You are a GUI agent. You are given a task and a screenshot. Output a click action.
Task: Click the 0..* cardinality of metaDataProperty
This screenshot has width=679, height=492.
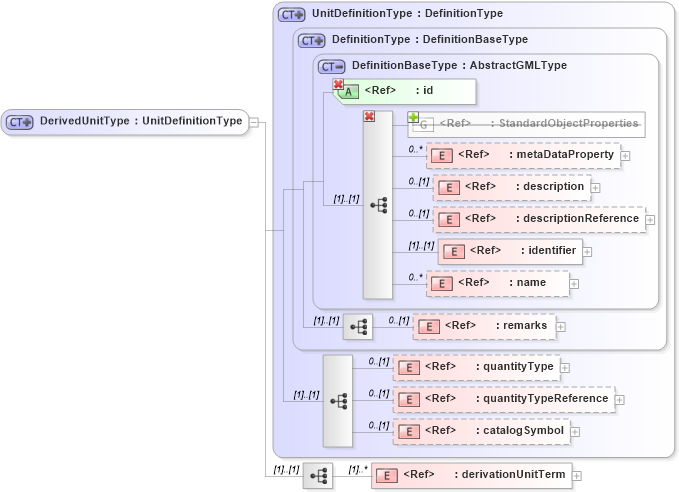pos(415,149)
